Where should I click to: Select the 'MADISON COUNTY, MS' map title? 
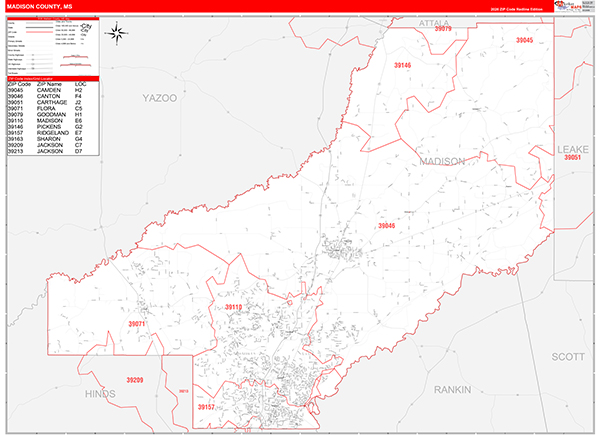click(39, 7)
